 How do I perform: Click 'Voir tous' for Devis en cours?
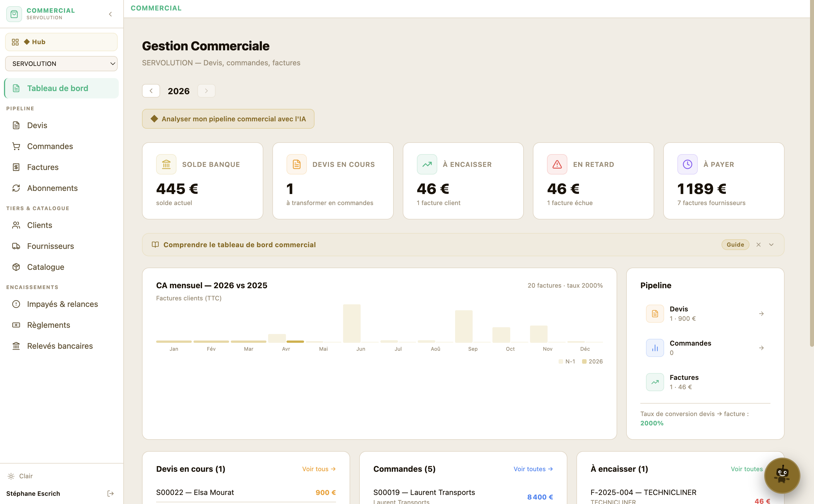click(x=318, y=469)
